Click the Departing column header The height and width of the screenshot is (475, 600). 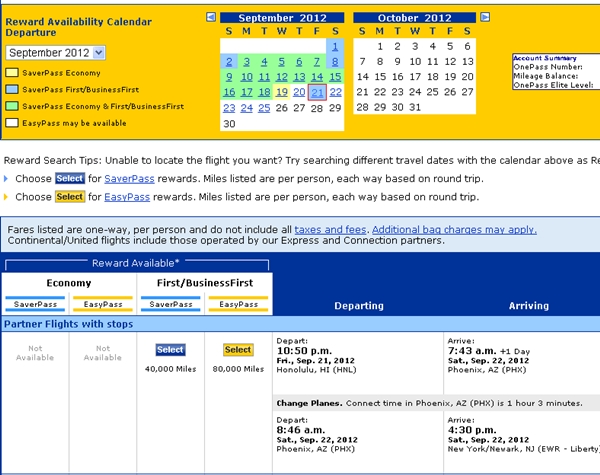(359, 305)
